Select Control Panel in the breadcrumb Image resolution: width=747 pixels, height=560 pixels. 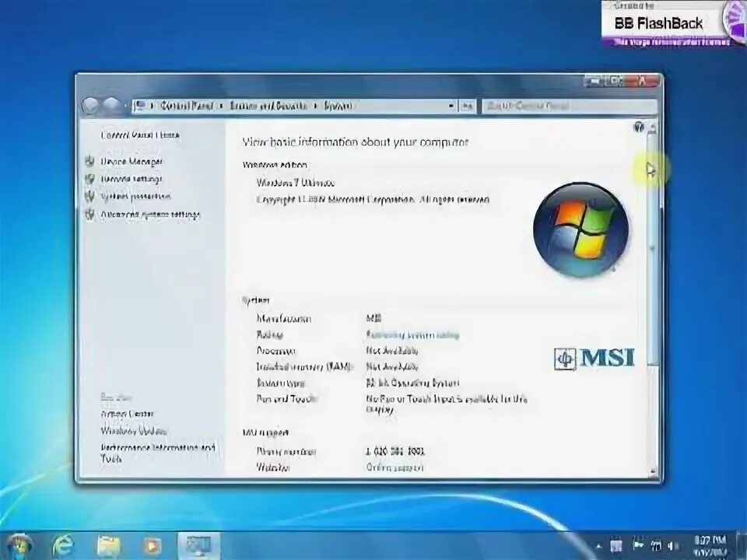(x=186, y=106)
